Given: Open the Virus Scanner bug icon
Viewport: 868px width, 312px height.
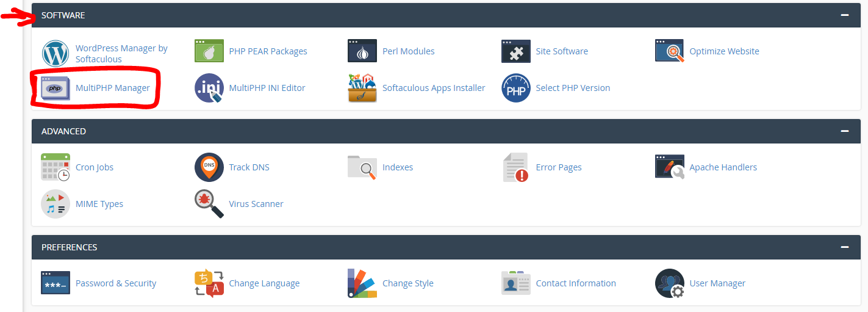Looking at the screenshot, I should [x=209, y=204].
